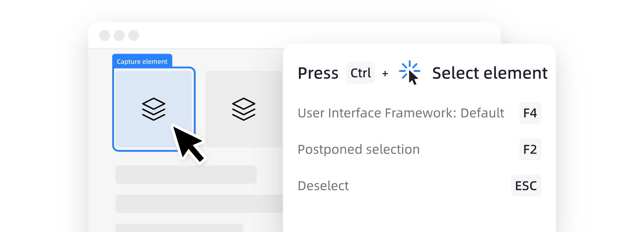Click the 'Deselect' option
The width and height of the screenshot is (644, 232).
[323, 186]
